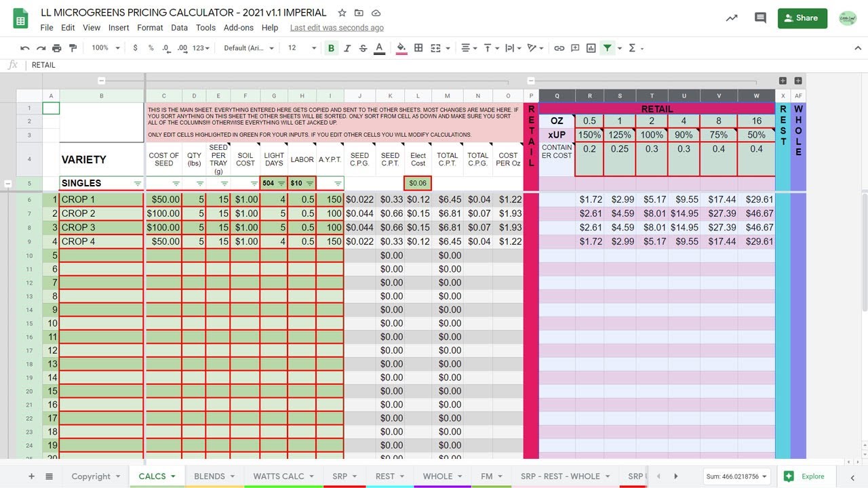The width and height of the screenshot is (868, 488).
Task: Switch to the BLENDS sheet tab
Action: coord(214,476)
